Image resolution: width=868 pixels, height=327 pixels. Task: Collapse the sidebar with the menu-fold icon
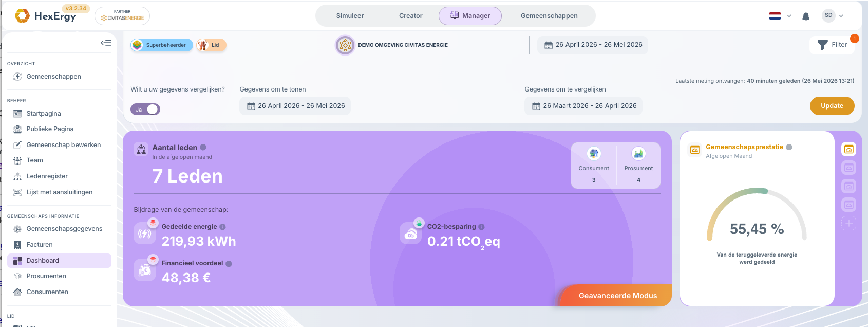tap(106, 43)
